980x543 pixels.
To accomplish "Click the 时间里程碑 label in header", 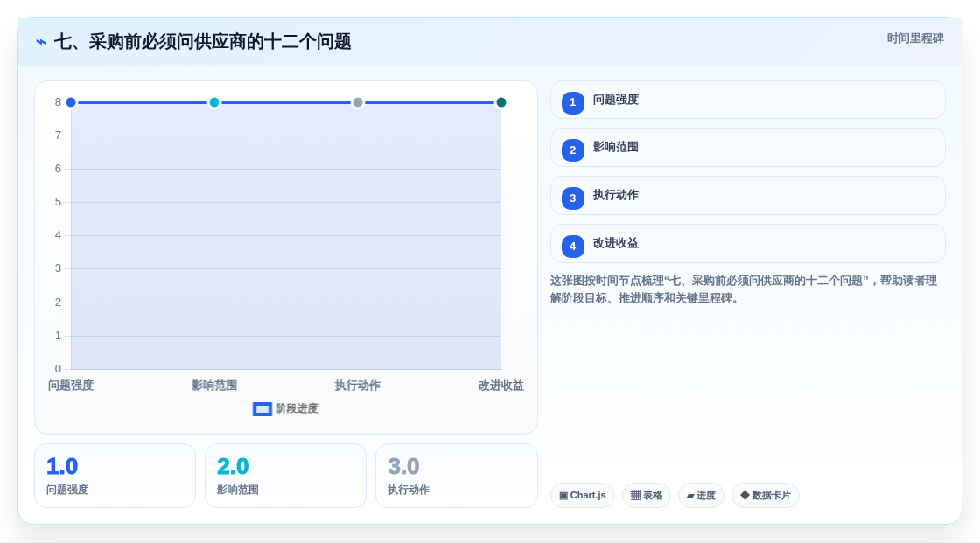I will click(915, 38).
